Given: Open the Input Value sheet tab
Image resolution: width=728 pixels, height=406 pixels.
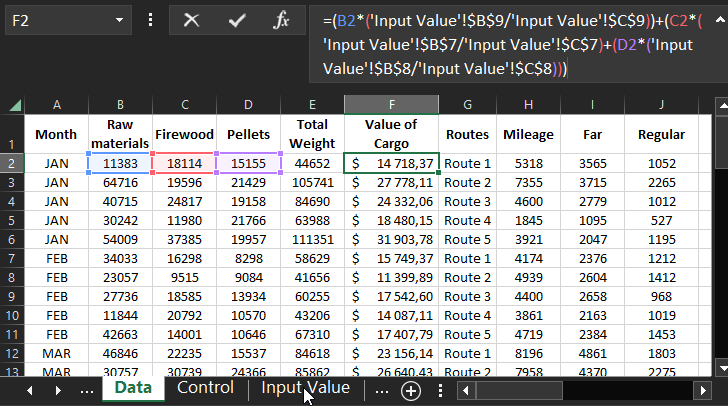Looking at the screenshot, I should 305,389.
